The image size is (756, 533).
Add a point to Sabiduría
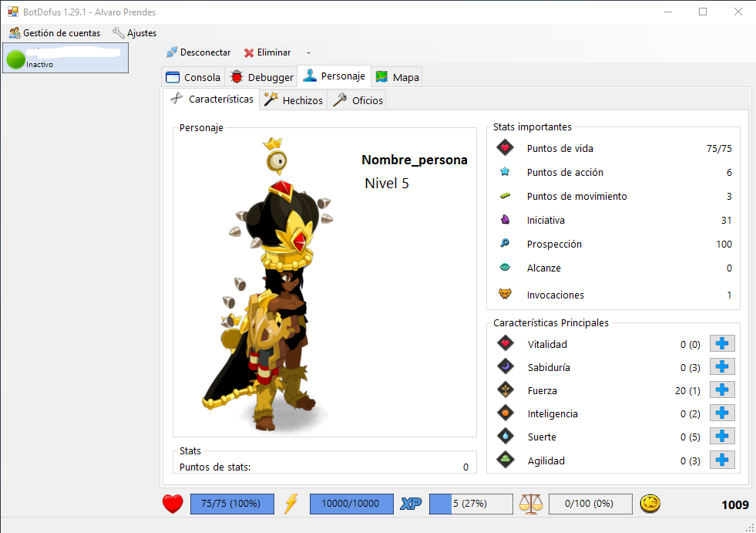point(722,367)
